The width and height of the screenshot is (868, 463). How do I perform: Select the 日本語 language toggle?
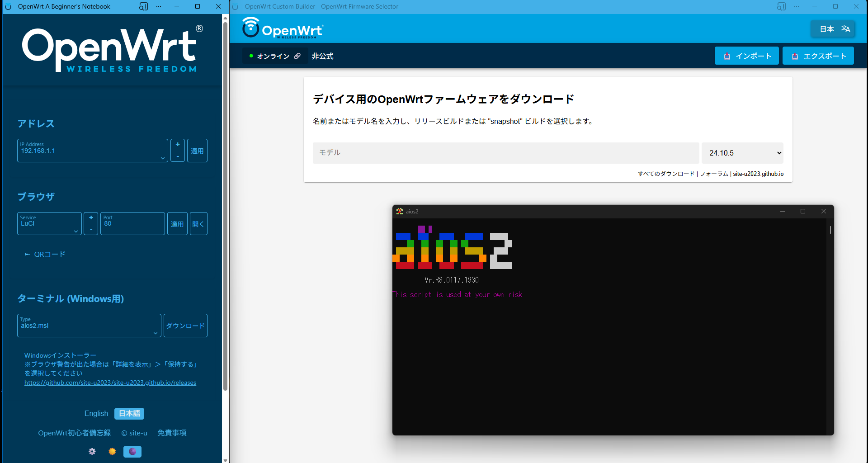tap(129, 413)
